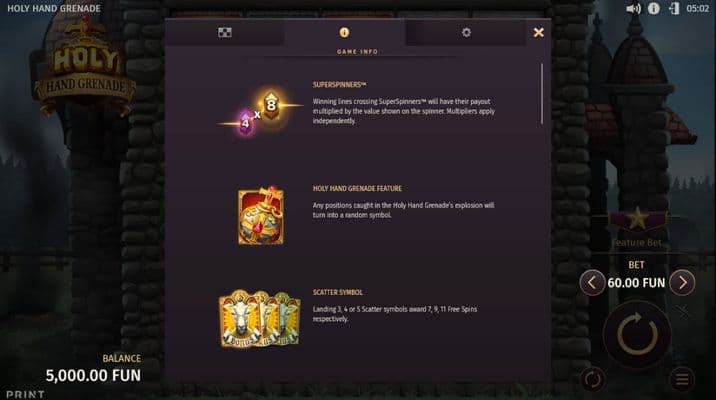The image size is (716, 400).
Task: Click the 5,000.00 FUN balance display
Action: tap(93, 376)
